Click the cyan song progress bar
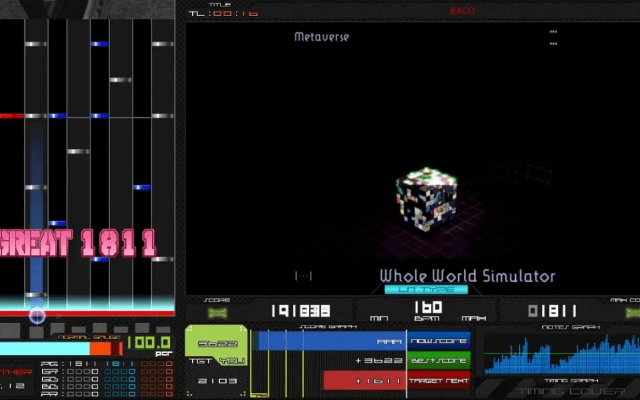 pyautogui.click(x=426, y=290)
